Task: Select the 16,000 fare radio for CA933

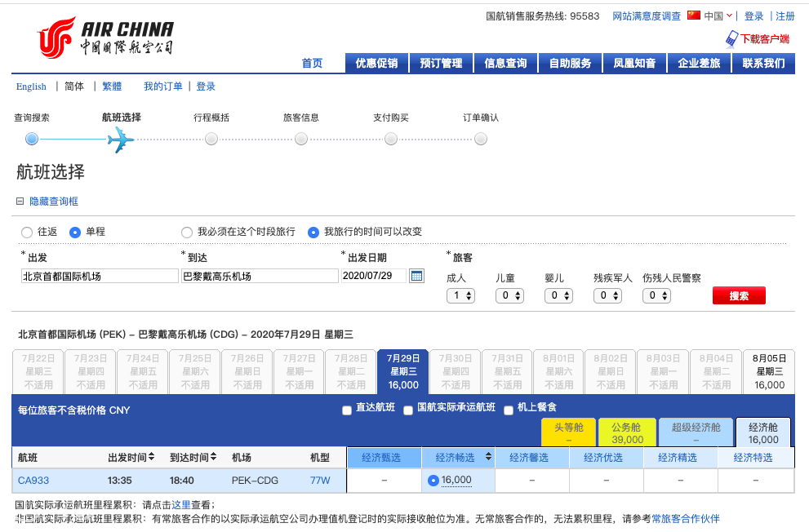Action: tap(433, 481)
